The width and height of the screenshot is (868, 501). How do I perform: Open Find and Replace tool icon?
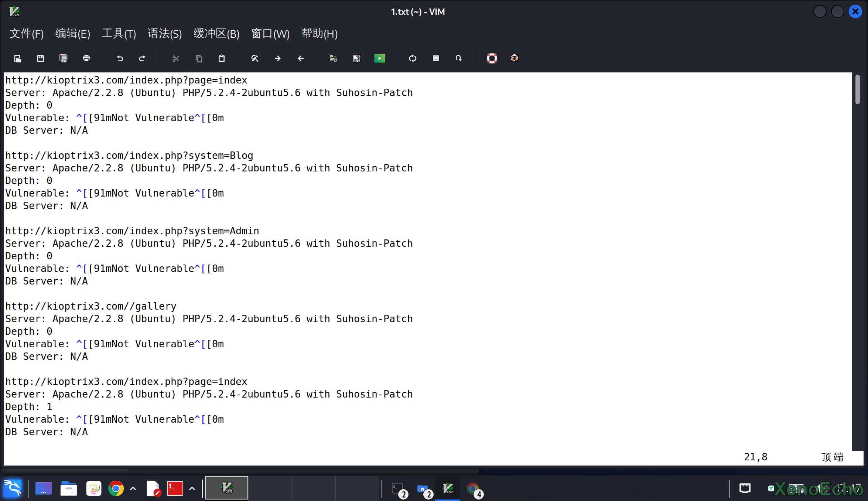(255, 58)
